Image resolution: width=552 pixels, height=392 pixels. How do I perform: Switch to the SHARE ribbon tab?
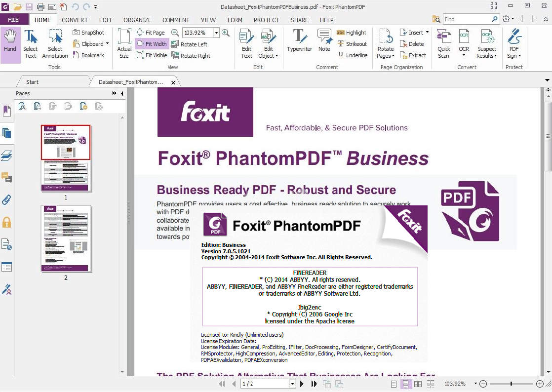pos(300,20)
